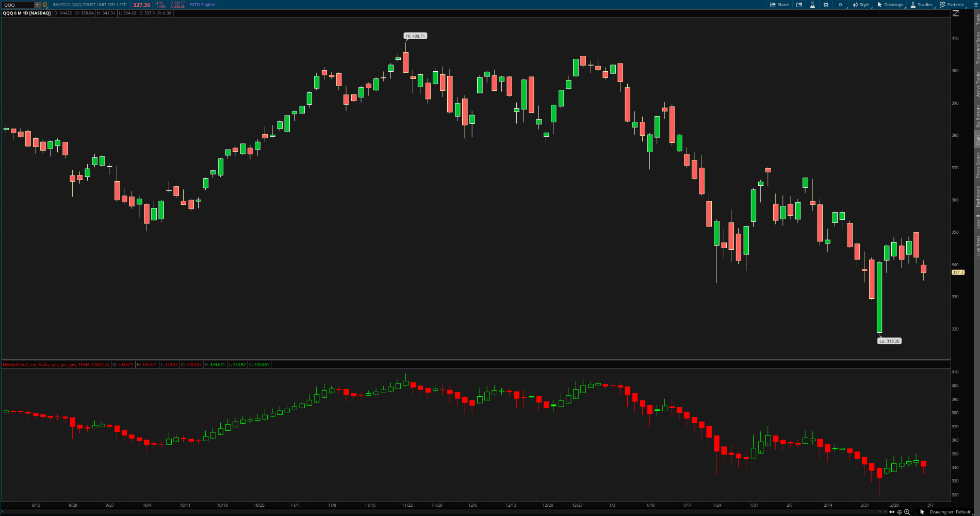Open the D timeframe dropdown
The image size is (980, 516).
click(x=840, y=5)
